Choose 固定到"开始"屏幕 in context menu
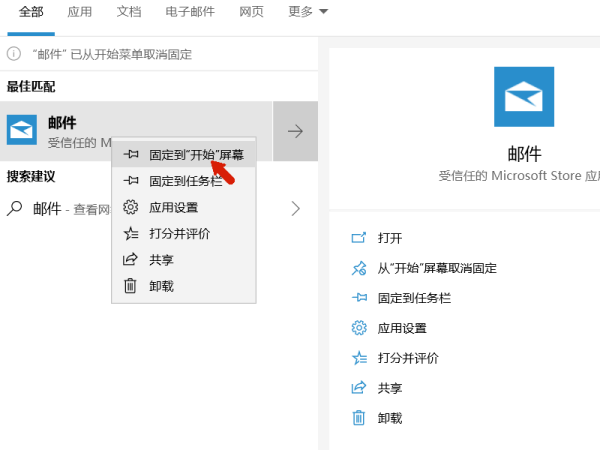 point(184,155)
